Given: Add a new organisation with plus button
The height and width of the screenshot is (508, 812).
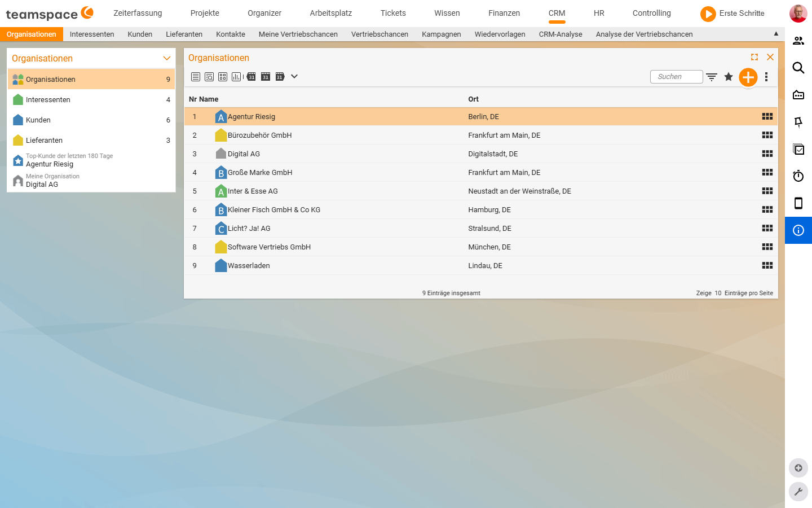Looking at the screenshot, I should click(x=748, y=77).
